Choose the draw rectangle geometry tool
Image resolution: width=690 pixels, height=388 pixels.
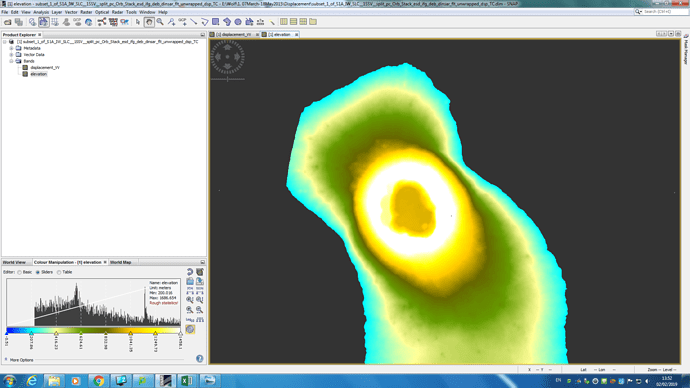click(x=216, y=22)
